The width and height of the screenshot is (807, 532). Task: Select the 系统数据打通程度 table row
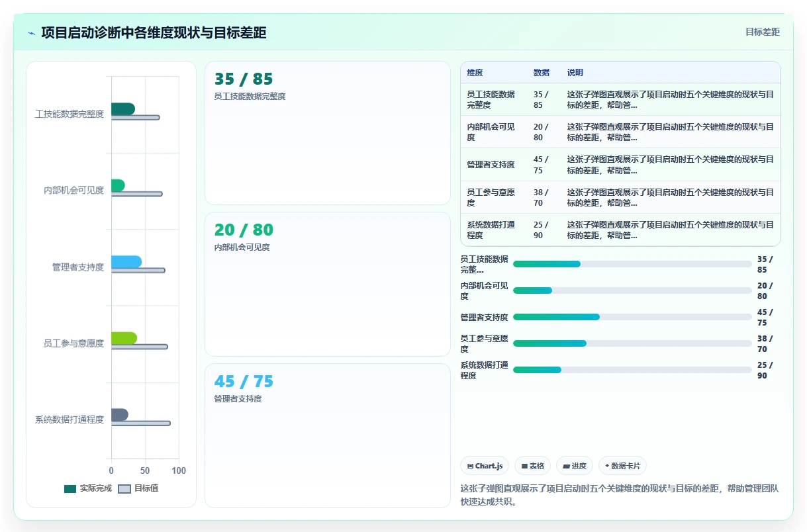620,230
